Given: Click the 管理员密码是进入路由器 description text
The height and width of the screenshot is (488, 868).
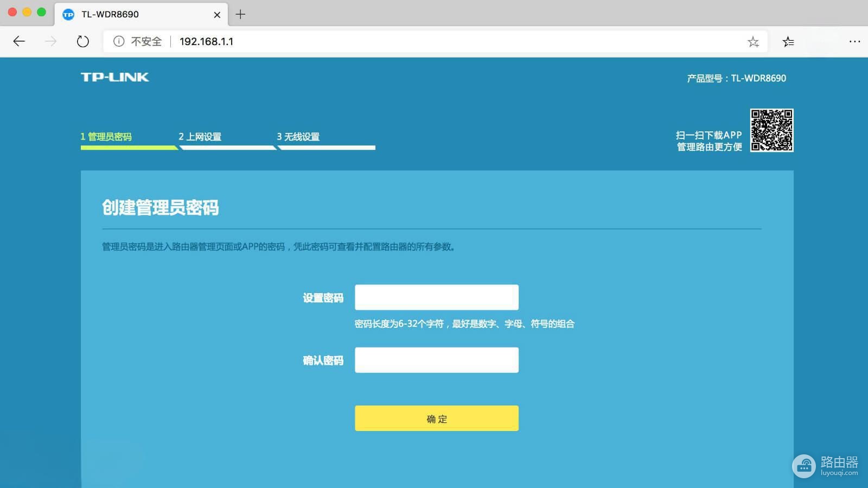Looking at the screenshot, I should 279,246.
